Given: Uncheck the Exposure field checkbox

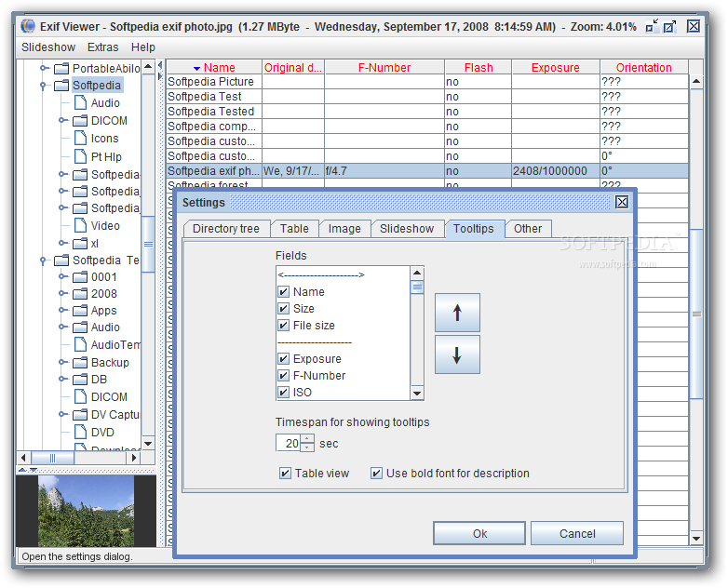Looking at the screenshot, I should click(x=283, y=359).
